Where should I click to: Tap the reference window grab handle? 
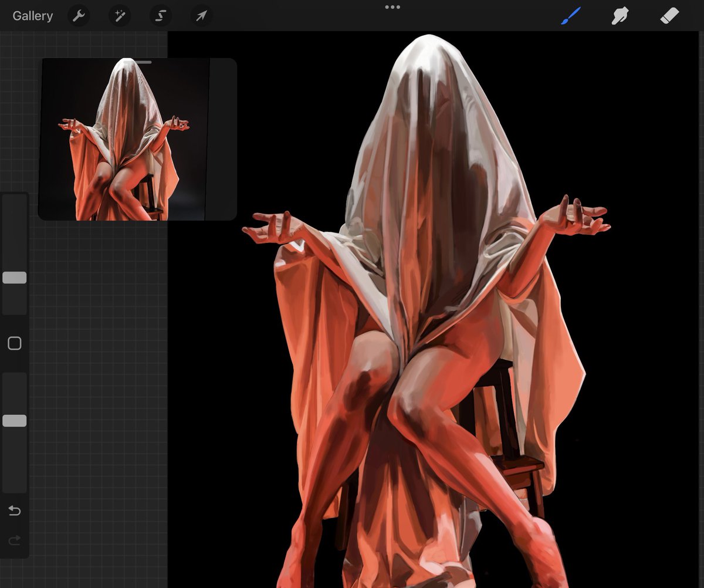tap(138, 62)
